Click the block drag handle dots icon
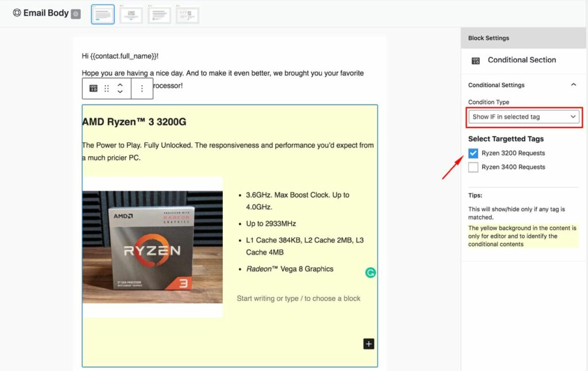Viewport: 588px width, 371px height. 106,88
